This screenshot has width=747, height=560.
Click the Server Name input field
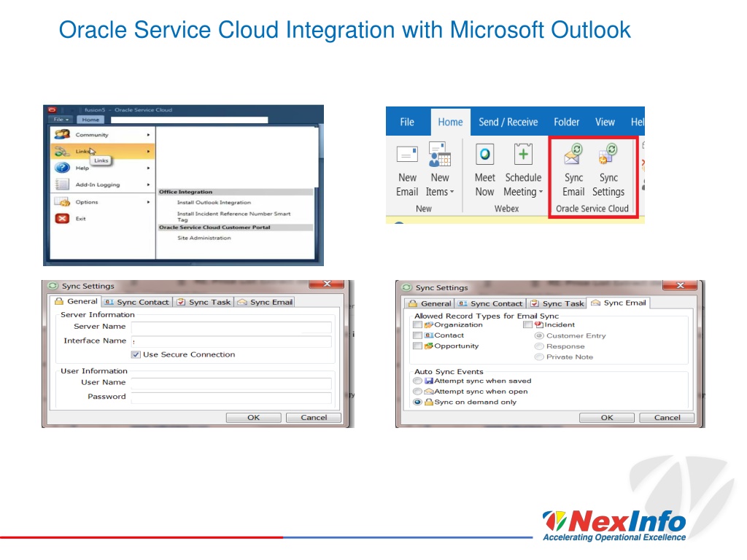231,327
